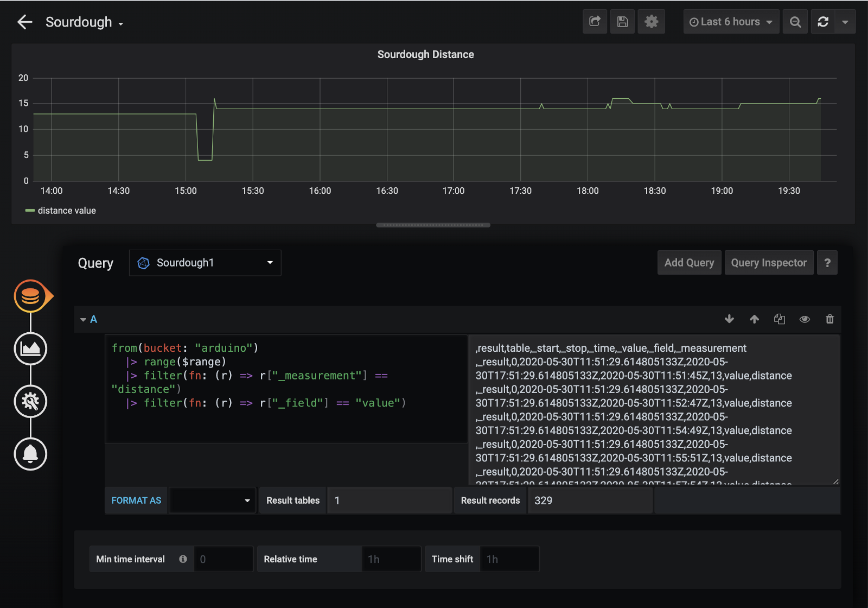Toggle the distance value legend series
This screenshot has height=608, width=868.
click(66, 211)
